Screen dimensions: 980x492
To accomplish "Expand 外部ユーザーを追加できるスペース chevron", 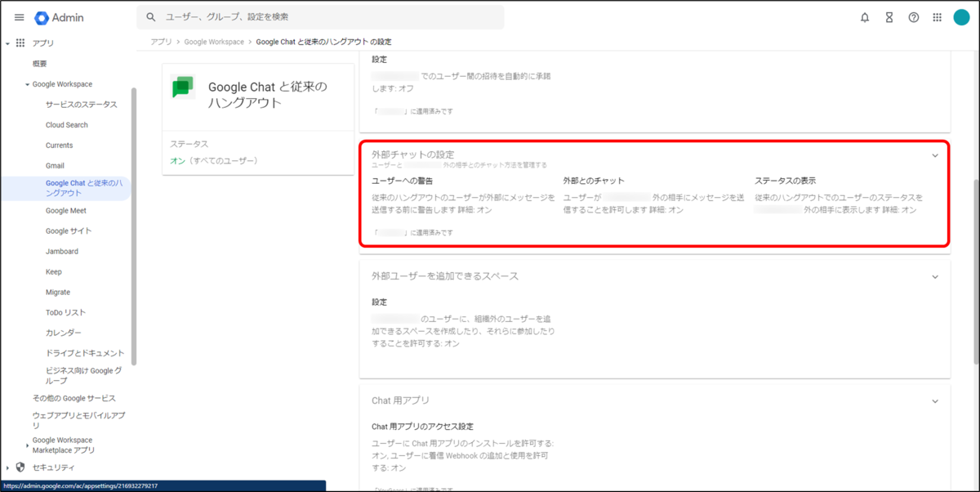I will click(936, 277).
